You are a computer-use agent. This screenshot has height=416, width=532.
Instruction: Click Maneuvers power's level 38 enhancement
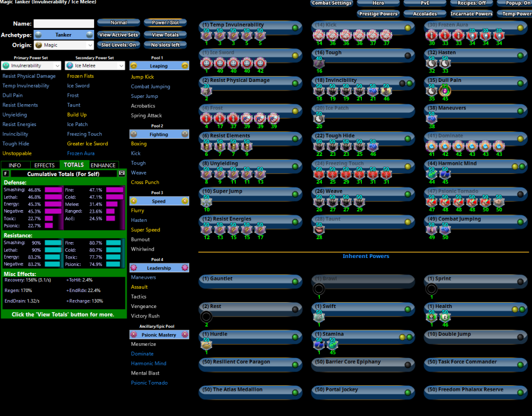point(431,119)
